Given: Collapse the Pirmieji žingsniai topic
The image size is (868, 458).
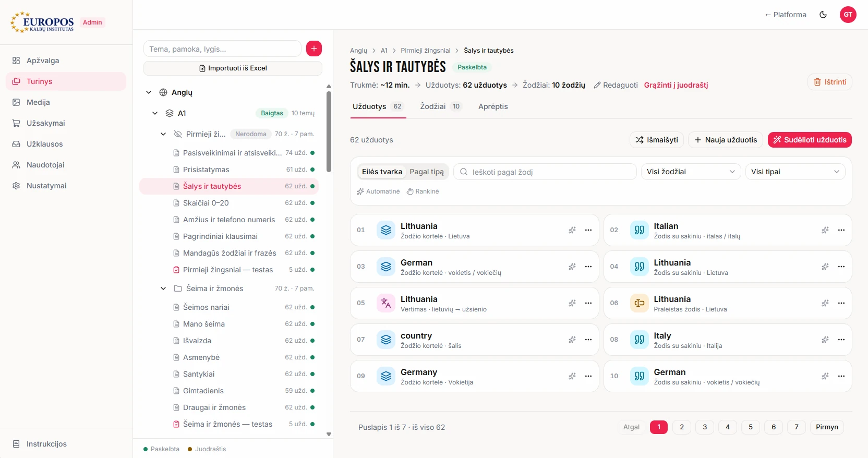Looking at the screenshot, I should point(163,134).
